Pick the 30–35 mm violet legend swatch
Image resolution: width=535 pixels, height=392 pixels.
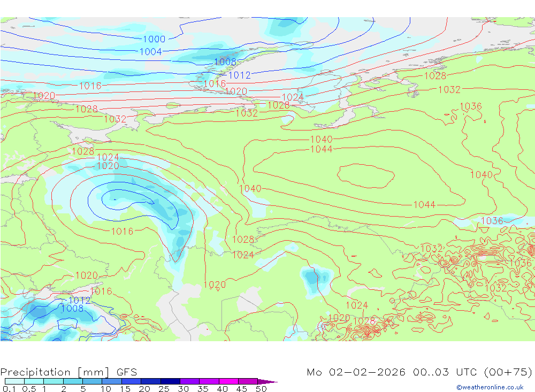(x=189, y=381)
